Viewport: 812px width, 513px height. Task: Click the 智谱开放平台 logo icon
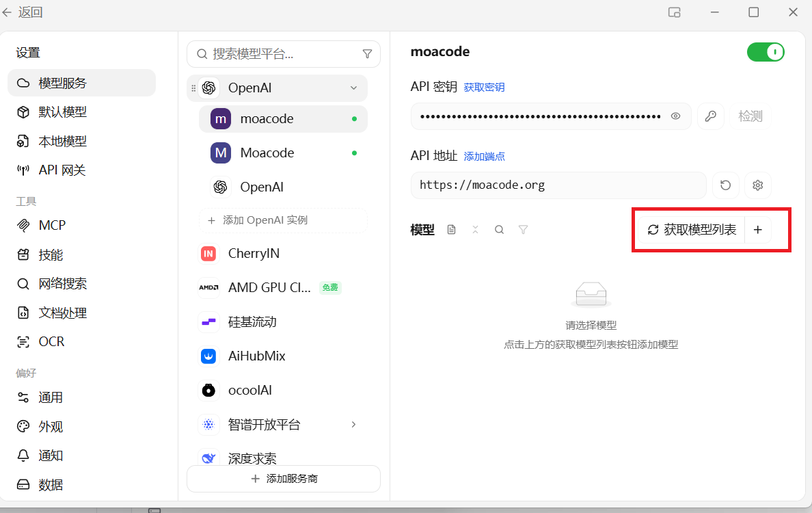(208, 424)
